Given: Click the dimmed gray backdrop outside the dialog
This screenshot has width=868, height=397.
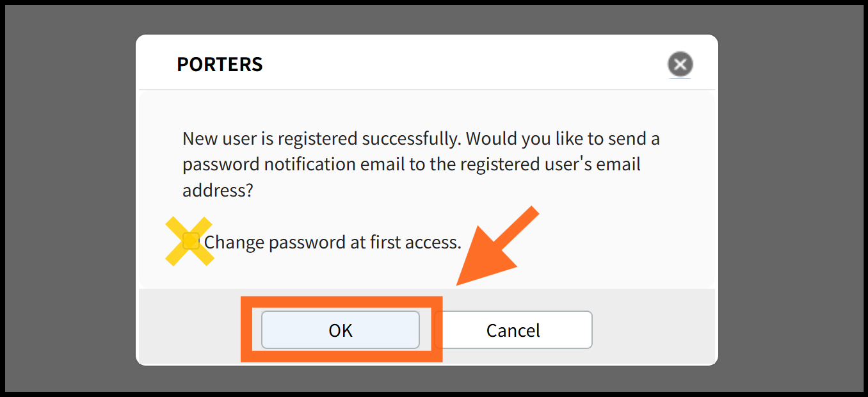Looking at the screenshot, I should point(70,199).
